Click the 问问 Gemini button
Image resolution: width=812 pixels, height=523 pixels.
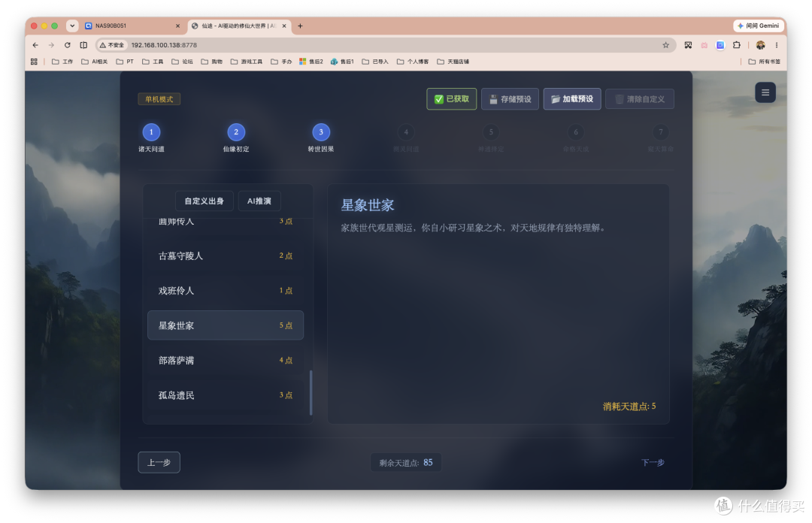point(758,26)
